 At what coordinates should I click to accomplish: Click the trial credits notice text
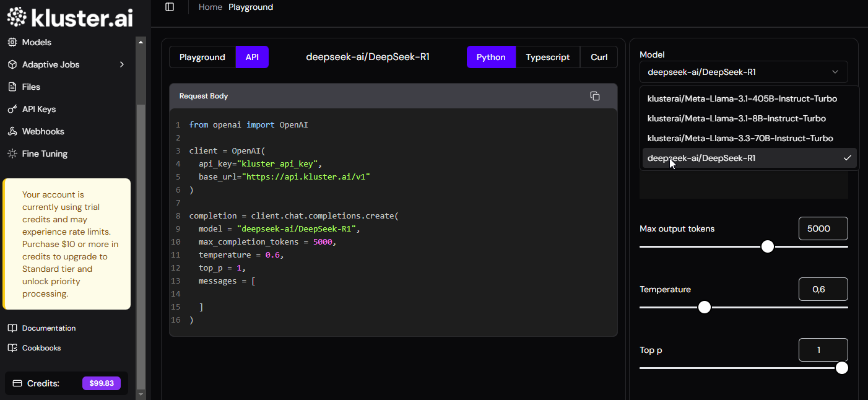(x=71, y=244)
